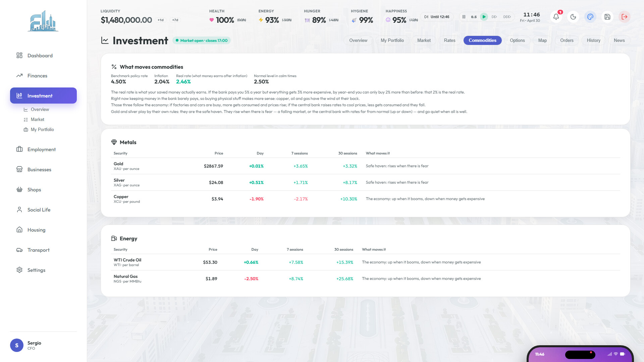
Task: Click Until 12:46 skip button
Action: coord(437,17)
